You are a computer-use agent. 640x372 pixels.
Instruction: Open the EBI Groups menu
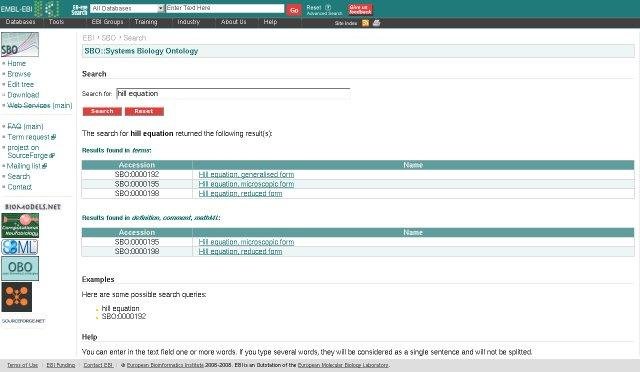coord(107,22)
